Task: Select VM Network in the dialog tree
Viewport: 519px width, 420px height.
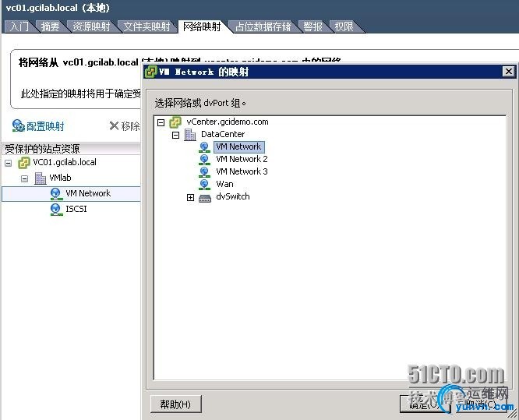Action: [x=238, y=146]
